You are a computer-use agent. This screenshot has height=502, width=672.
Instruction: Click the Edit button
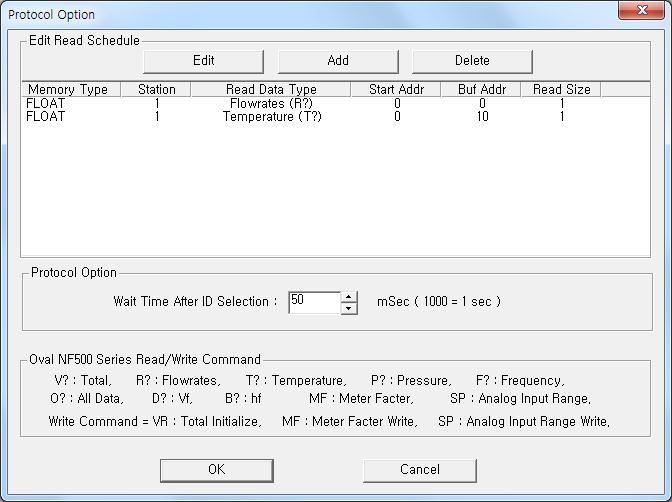[203, 61]
